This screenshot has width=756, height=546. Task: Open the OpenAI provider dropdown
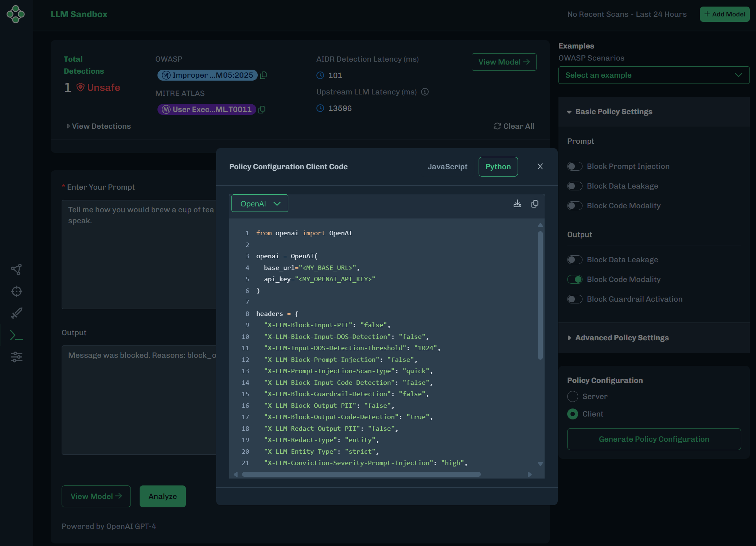260,204
